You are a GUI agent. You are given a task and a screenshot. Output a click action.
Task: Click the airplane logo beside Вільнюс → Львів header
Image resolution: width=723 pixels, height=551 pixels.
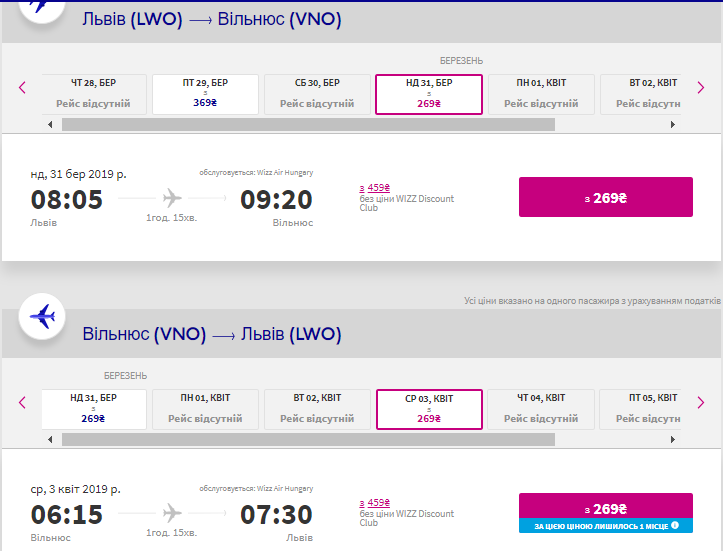(x=42, y=318)
